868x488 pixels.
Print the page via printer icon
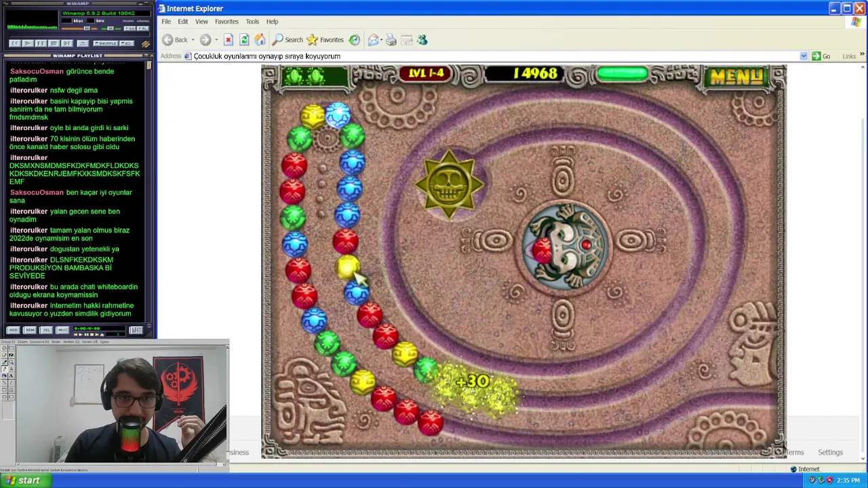pos(391,40)
